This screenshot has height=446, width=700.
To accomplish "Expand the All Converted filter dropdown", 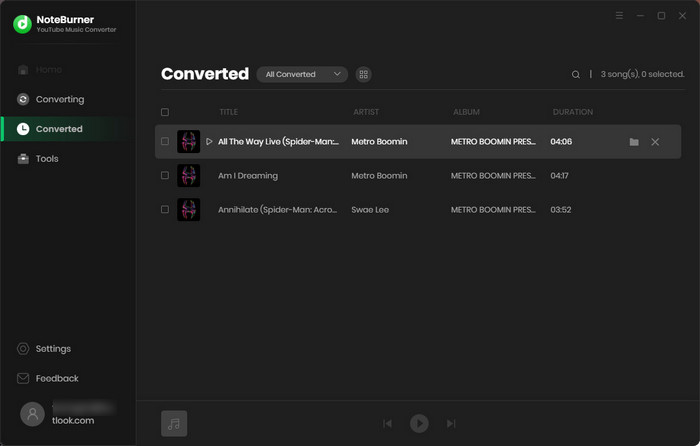I will pos(302,74).
